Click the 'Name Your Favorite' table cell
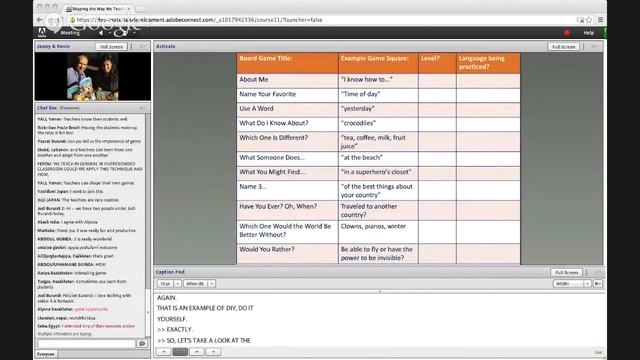The width and height of the screenshot is (640, 360). click(x=287, y=95)
